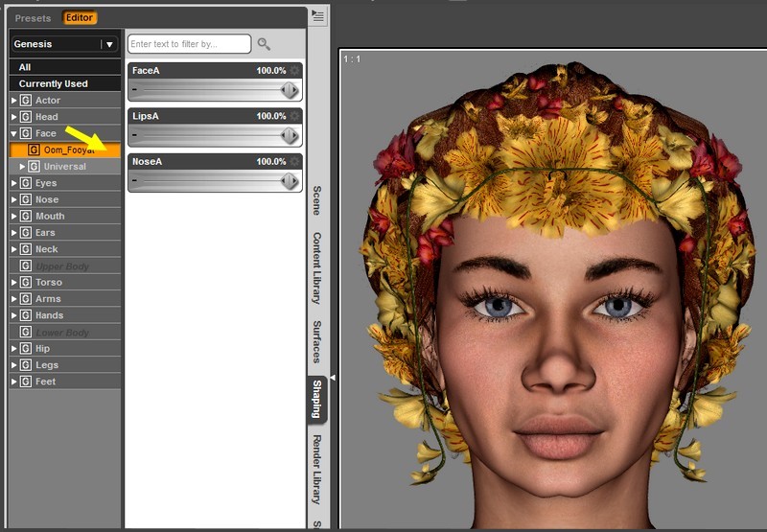Click the LipsA 100.0% value
The height and width of the screenshot is (532, 767).
point(271,116)
